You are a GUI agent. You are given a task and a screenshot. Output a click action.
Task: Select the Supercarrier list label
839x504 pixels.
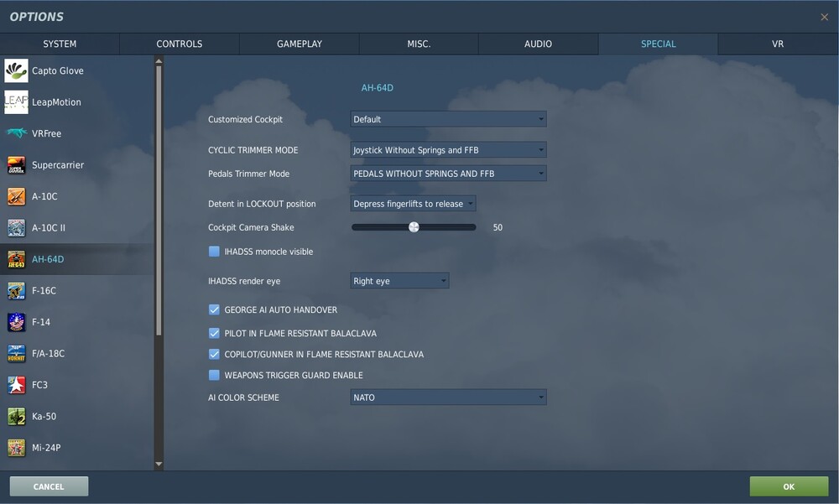click(58, 165)
